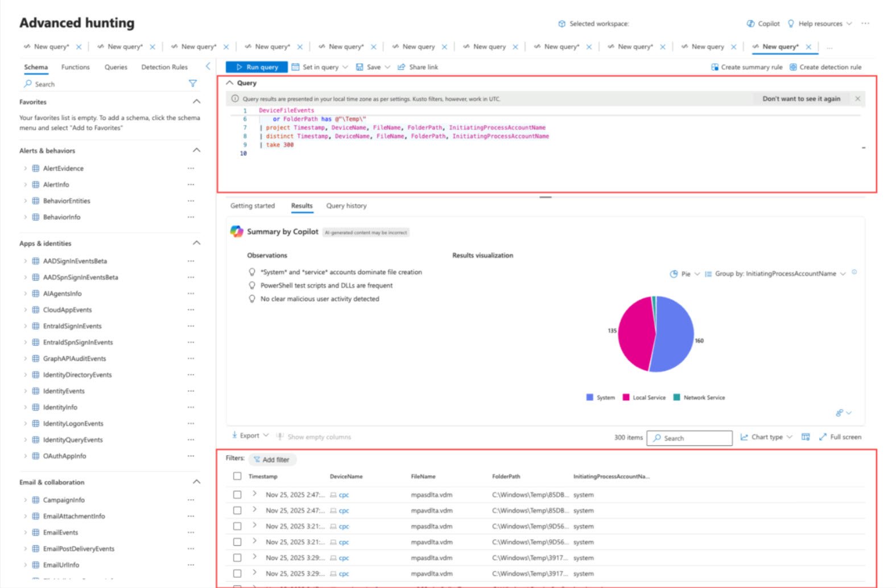
Task: Open the Copilot icon in header
Action: click(x=751, y=23)
